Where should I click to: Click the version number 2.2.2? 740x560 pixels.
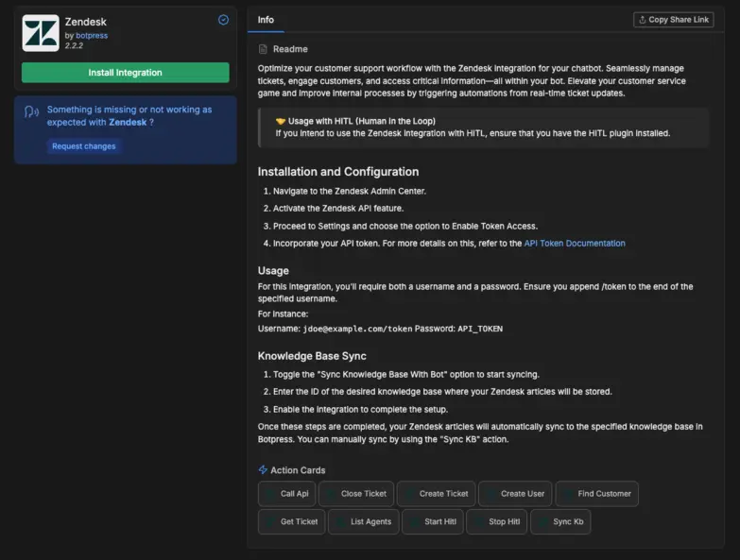click(74, 45)
